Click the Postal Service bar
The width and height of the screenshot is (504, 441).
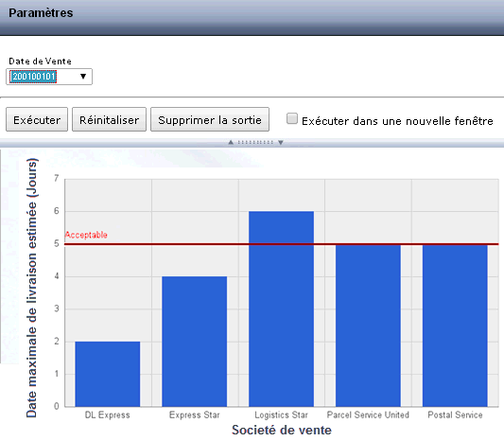point(455,326)
